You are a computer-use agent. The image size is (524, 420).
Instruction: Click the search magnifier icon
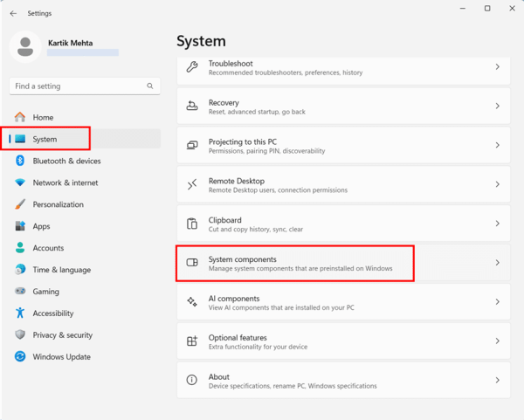[150, 86]
